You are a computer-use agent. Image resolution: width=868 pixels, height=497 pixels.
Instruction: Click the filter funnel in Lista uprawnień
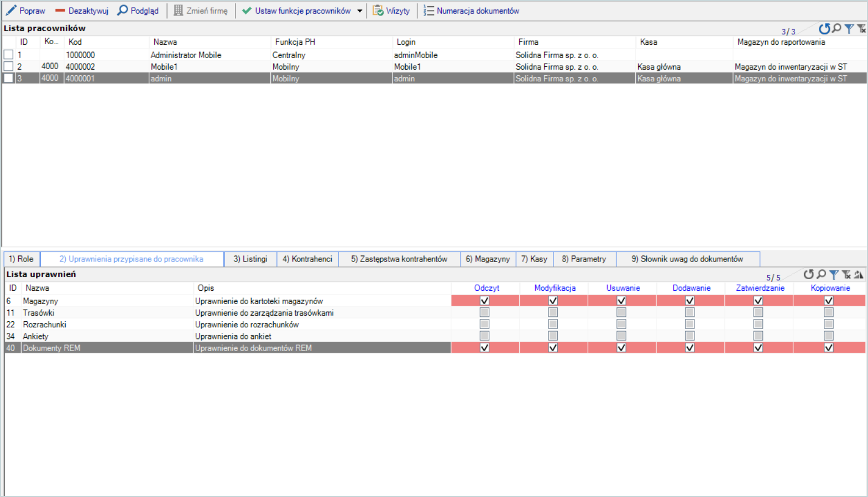[x=834, y=274]
